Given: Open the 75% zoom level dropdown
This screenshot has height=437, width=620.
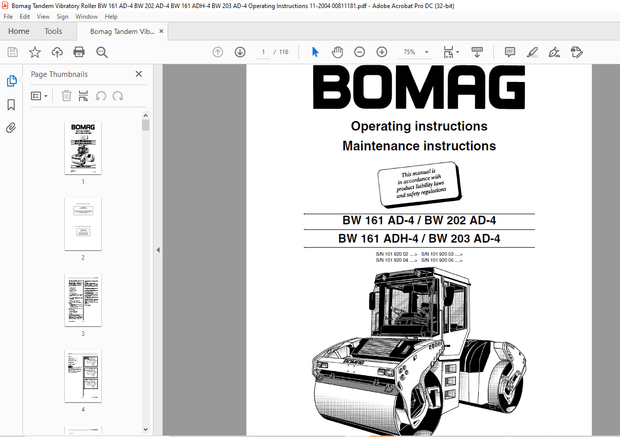Looking at the screenshot, I should [413, 52].
